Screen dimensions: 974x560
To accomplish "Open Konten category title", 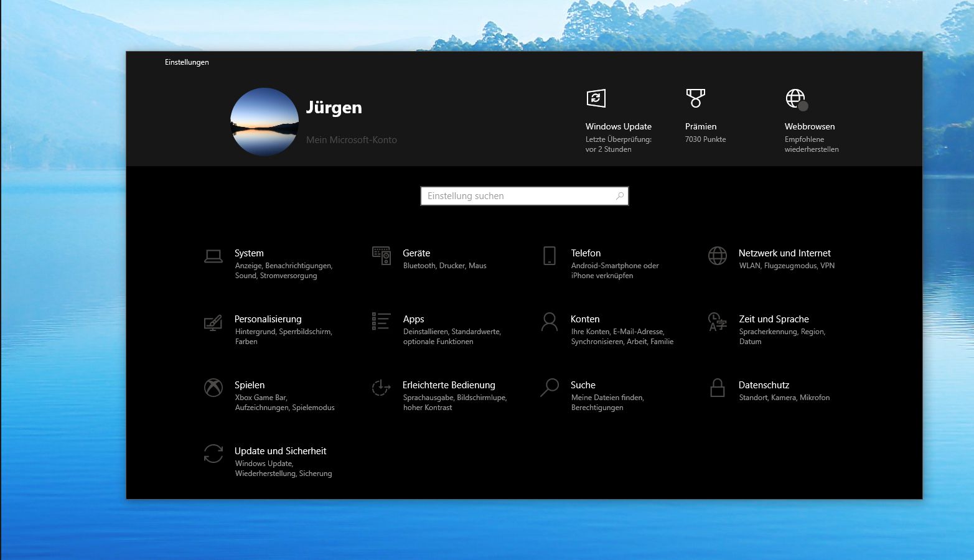I will pos(585,319).
